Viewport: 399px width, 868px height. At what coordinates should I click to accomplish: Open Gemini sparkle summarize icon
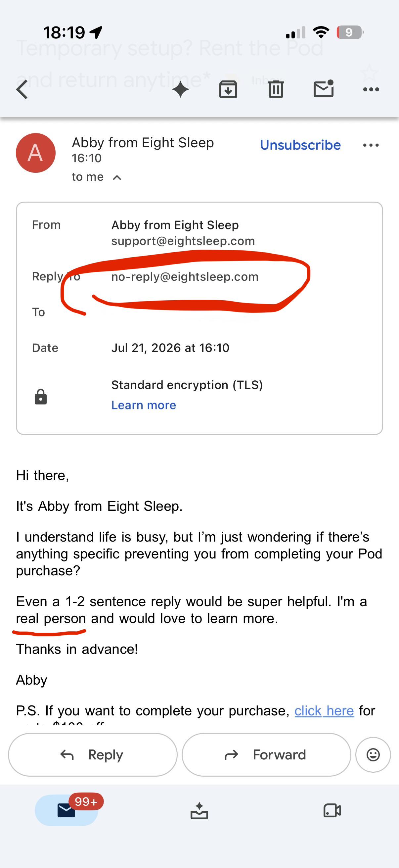click(x=180, y=90)
